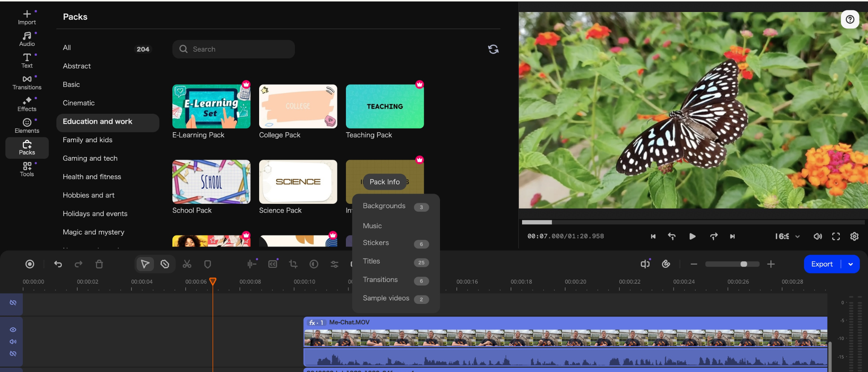The width and height of the screenshot is (868, 372).
Task: Open the Elements panel in the sidebar
Action: [x=27, y=126]
